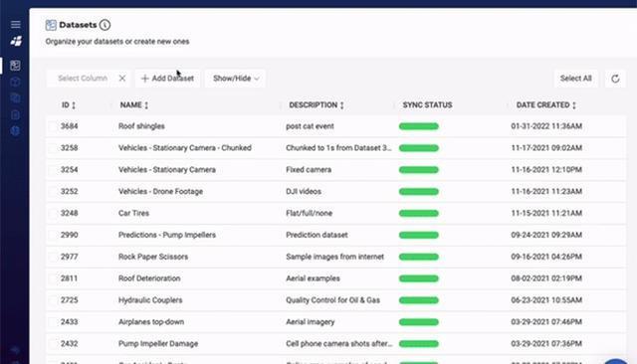
Task: Click the 'Aerial examples' description
Action: tap(313, 278)
